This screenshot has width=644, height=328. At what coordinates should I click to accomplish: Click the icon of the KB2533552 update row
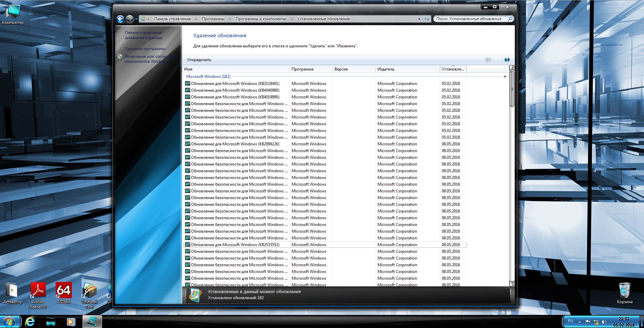coord(188,245)
